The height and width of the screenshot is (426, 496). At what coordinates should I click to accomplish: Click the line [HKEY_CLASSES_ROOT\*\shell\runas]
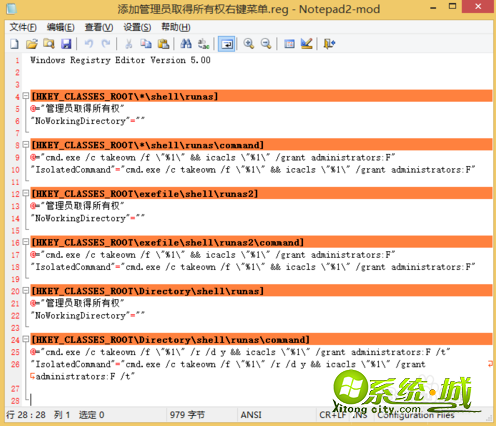coord(261,96)
